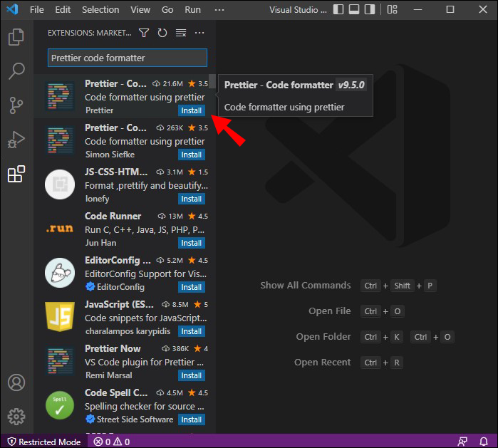Open the Source Control view
498x448 pixels.
click(16, 105)
